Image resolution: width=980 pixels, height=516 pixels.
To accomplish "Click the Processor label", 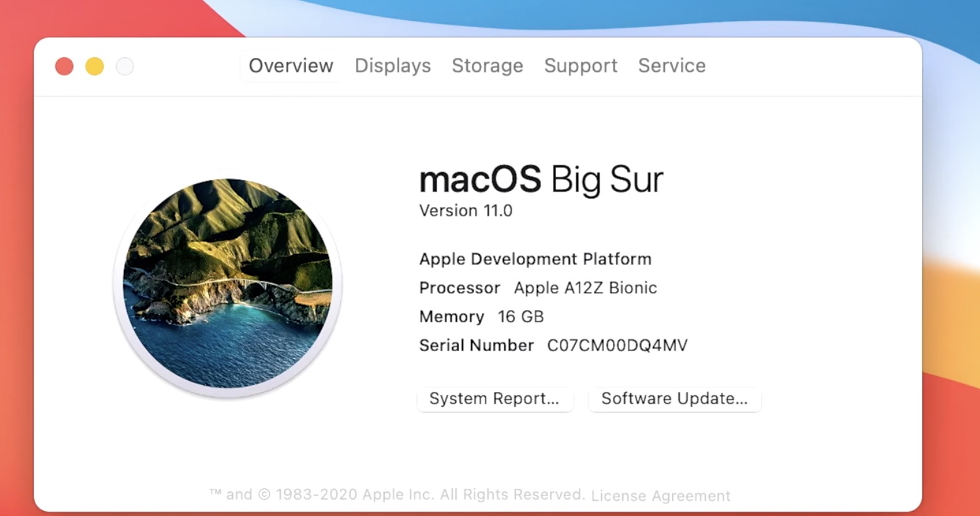I will tap(460, 288).
